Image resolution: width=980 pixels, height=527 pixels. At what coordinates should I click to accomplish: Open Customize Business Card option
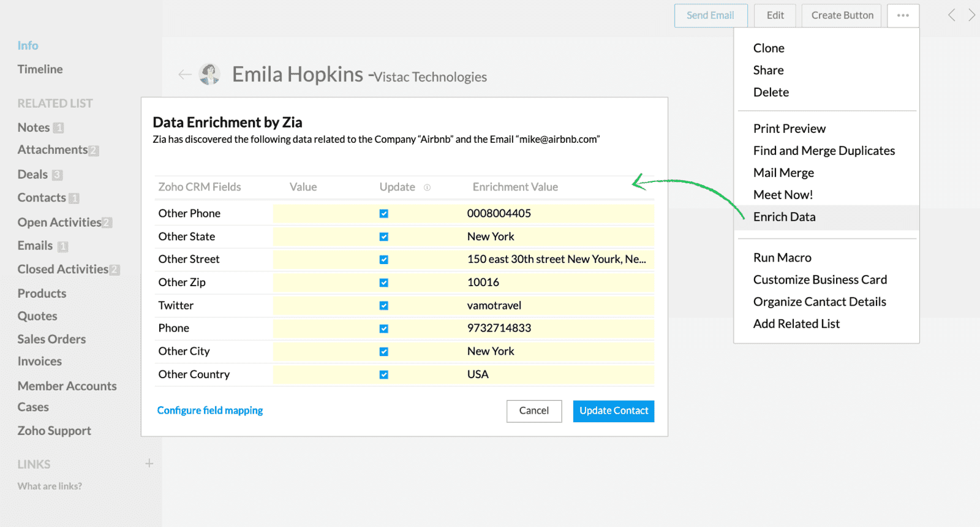click(820, 279)
